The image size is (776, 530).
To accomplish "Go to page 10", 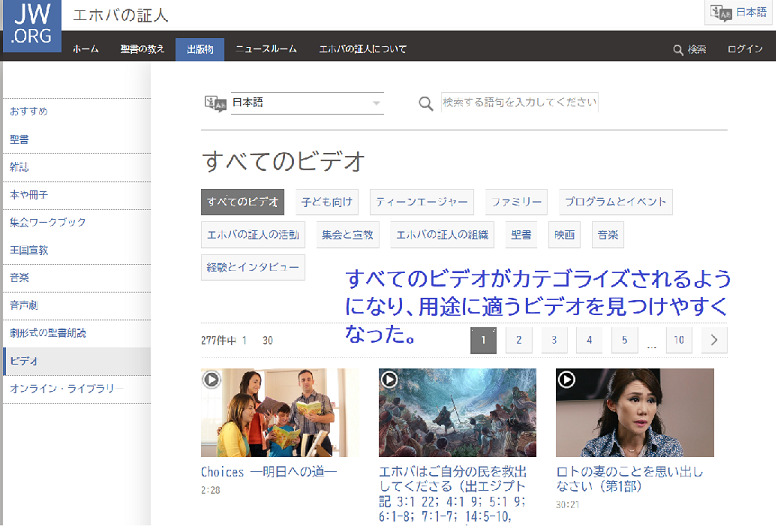I will (679, 340).
